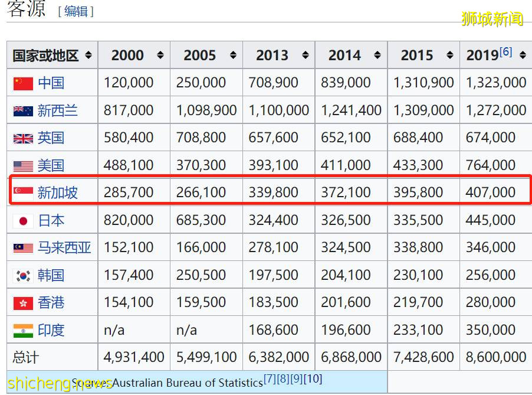
Task: Open footnote reference [6] beside 2019
Action: point(505,52)
